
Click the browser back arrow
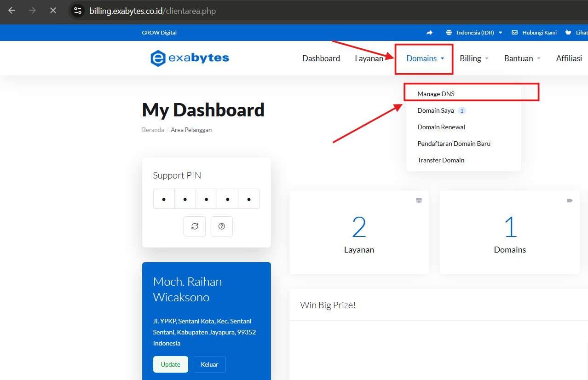click(12, 10)
